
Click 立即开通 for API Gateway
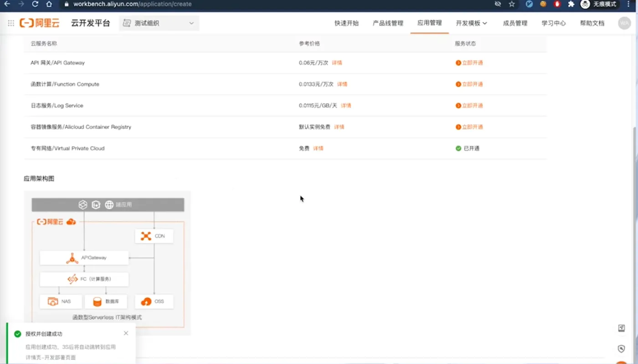(469, 63)
